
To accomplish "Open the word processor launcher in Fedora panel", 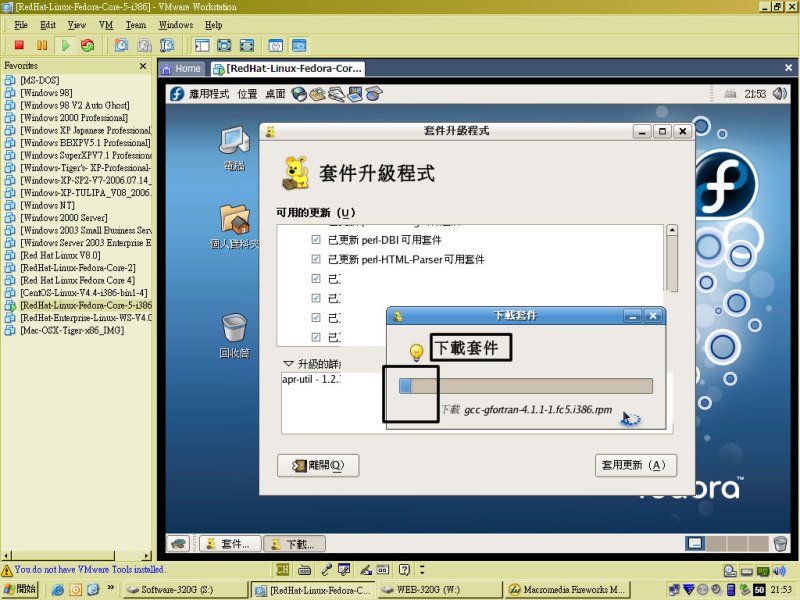I will pyautogui.click(x=336, y=94).
